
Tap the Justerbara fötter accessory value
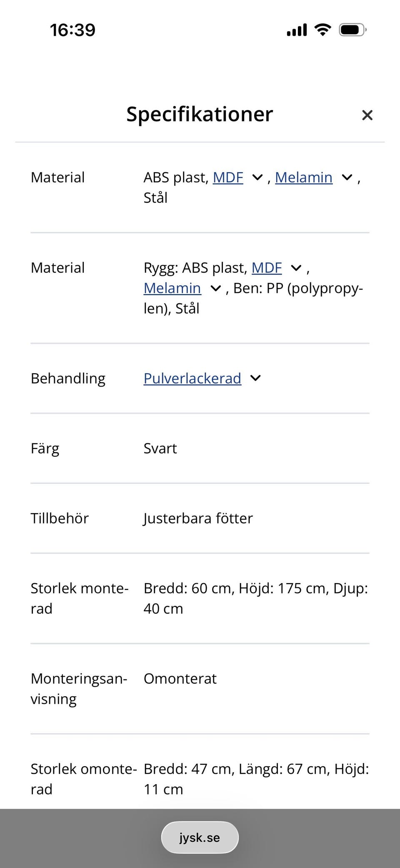198,518
